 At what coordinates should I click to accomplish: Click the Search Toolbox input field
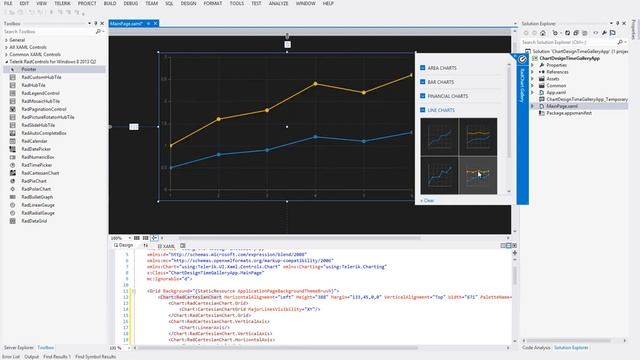pos(48,31)
